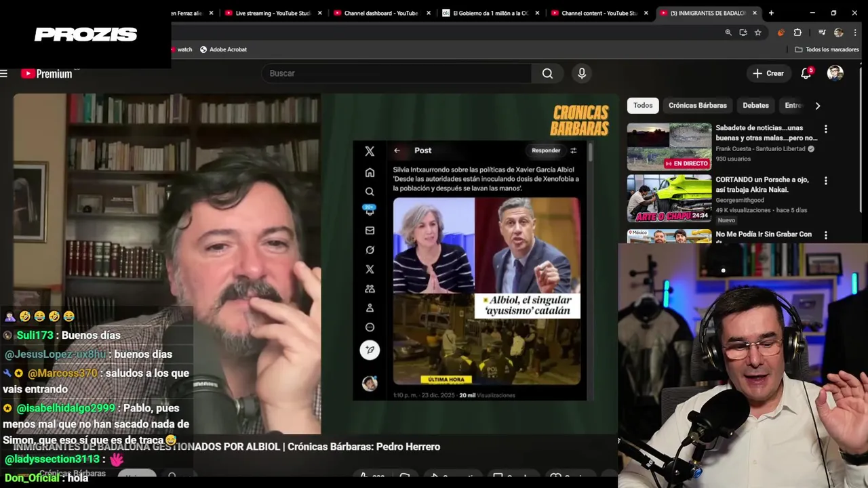Image resolution: width=868 pixels, height=488 pixels.
Task: Open Sabadete de noticias live video thumbnail
Action: (x=669, y=146)
